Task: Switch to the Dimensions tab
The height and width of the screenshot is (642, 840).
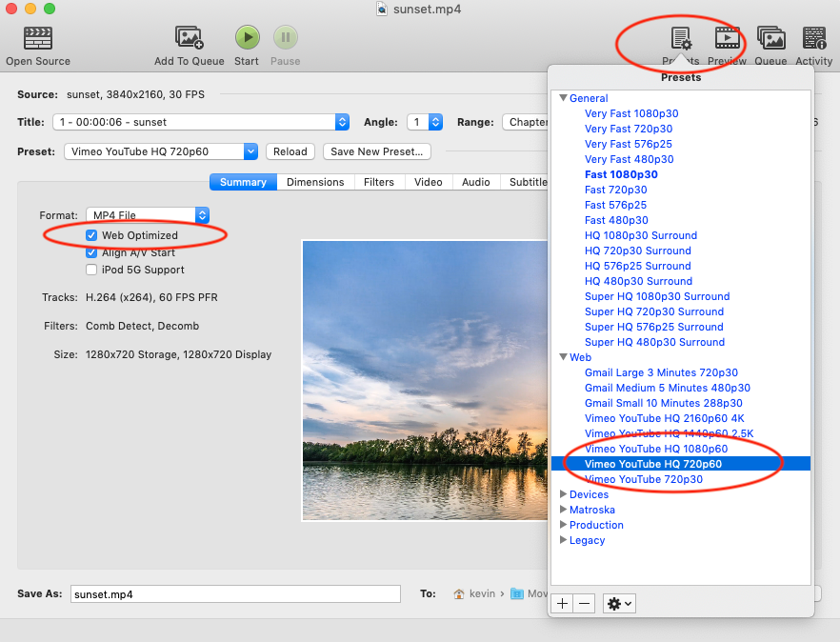Action: click(315, 182)
